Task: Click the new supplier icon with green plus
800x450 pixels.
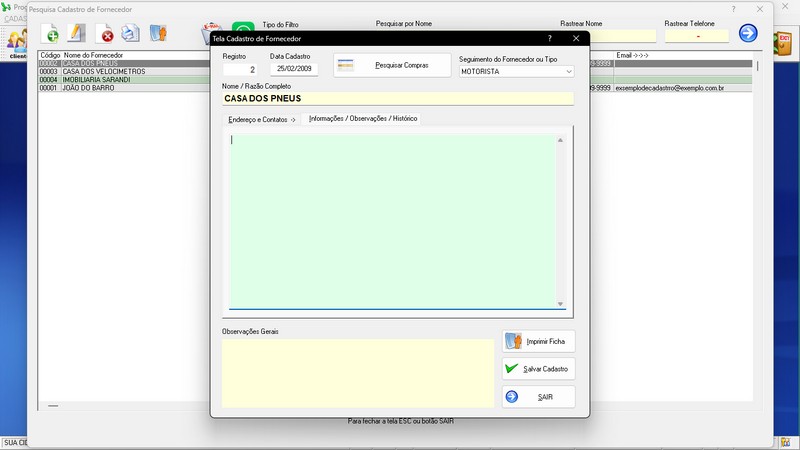Action: tap(49, 34)
